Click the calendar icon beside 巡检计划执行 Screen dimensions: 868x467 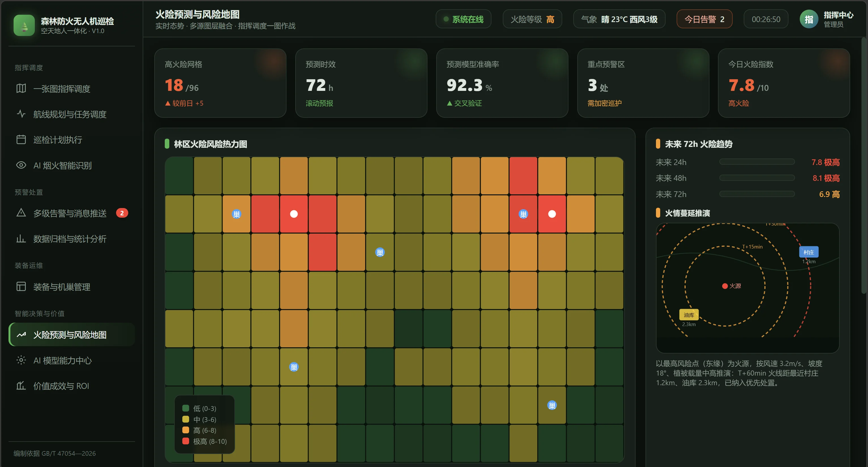pos(21,140)
